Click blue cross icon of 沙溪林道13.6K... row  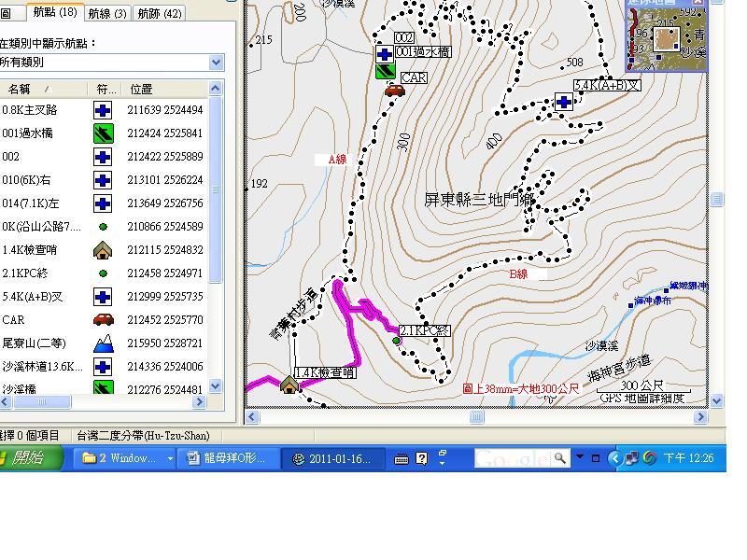103,367
